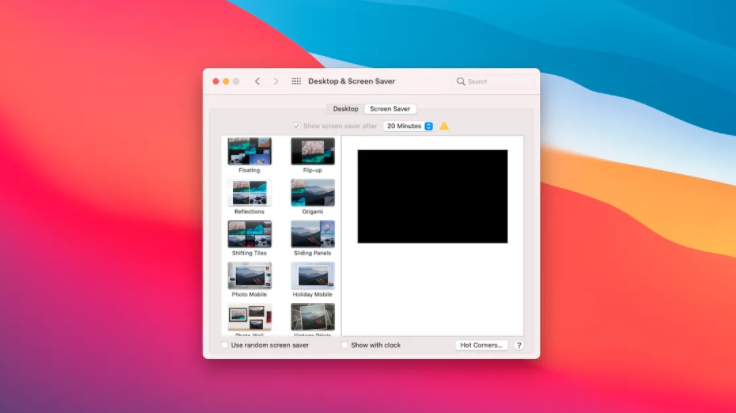Choose the Vintage Prints screen saver thumbnail

313,317
